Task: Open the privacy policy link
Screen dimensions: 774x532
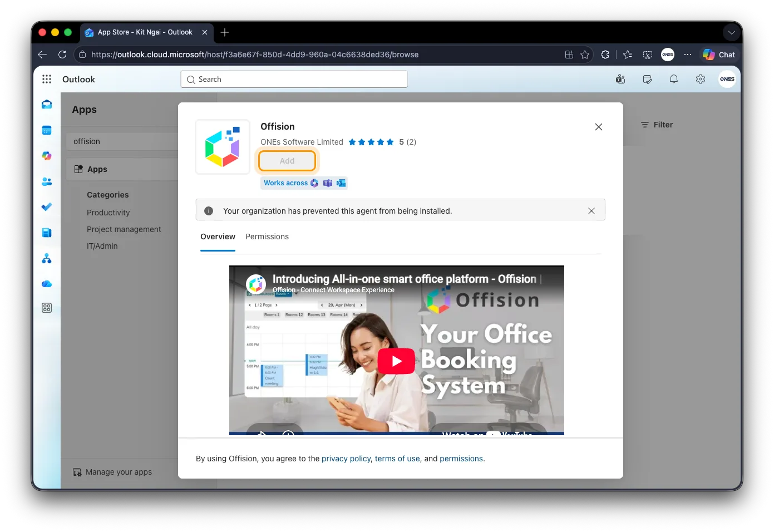Action: pos(346,459)
